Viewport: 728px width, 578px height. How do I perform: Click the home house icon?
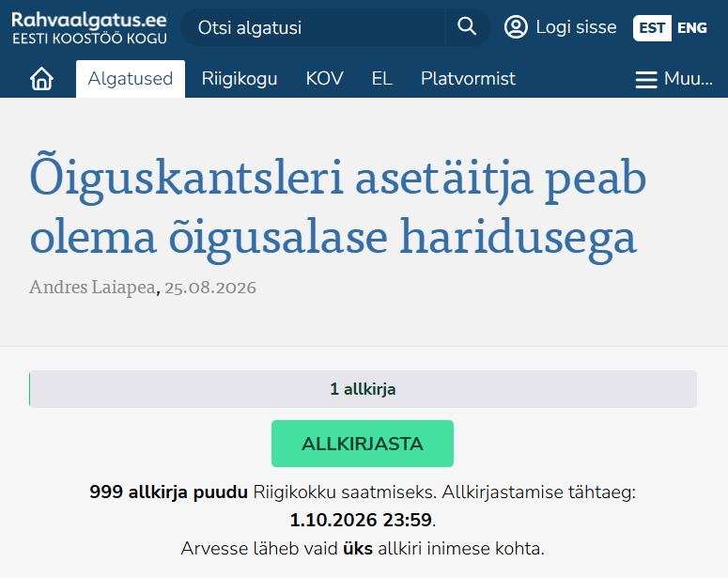(41, 79)
